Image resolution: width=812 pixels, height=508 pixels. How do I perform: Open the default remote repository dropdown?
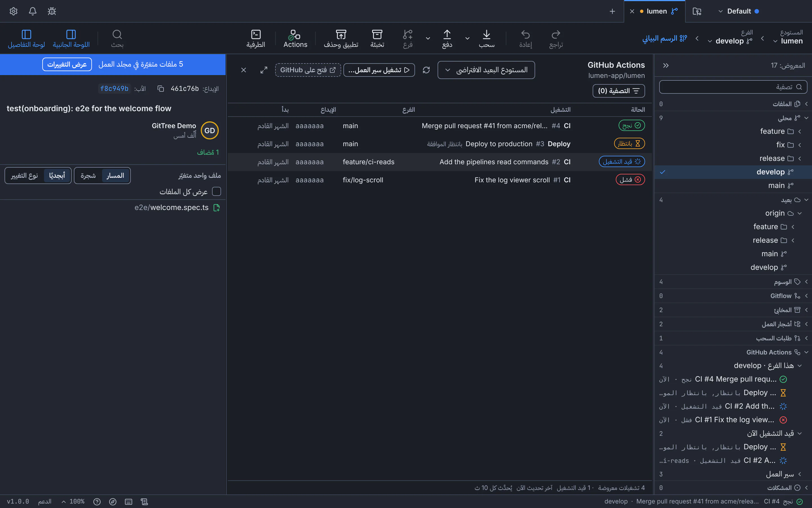click(486, 70)
